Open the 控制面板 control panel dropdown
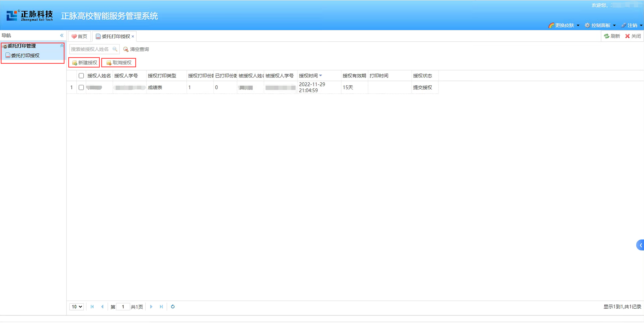644x324 pixels. tap(600, 25)
